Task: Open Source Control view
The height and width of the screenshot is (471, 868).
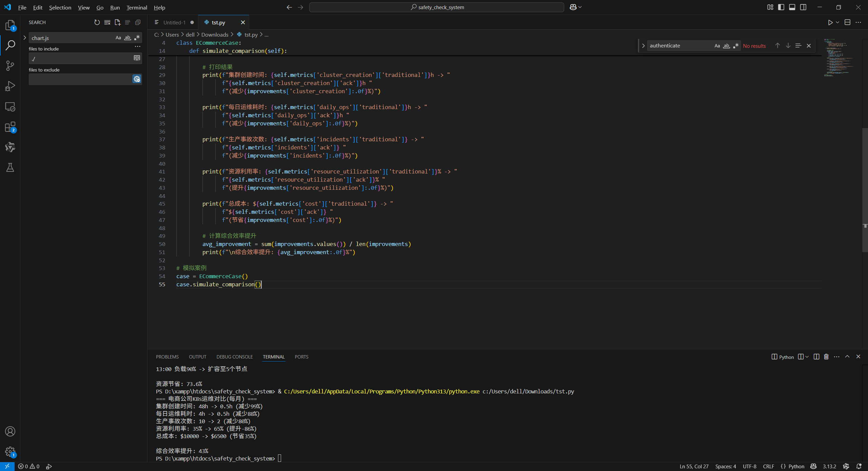Action: [x=10, y=66]
